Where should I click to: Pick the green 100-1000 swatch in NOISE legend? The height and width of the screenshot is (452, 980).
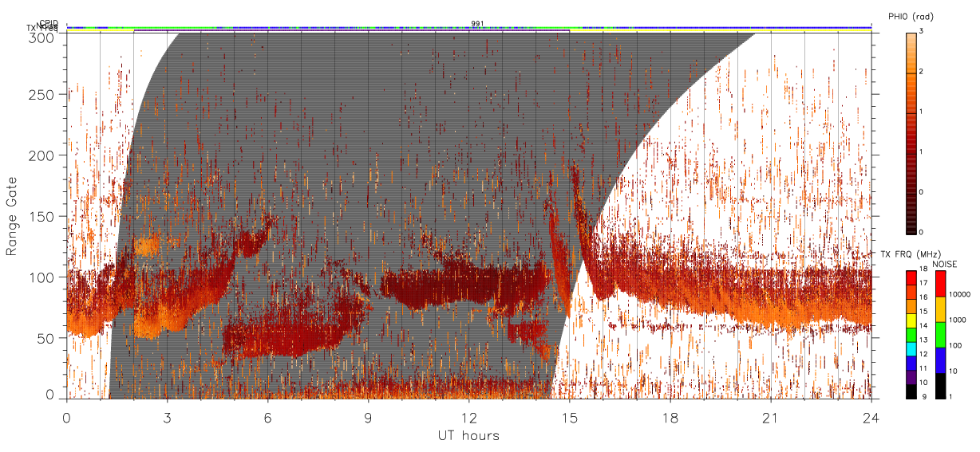click(x=941, y=333)
